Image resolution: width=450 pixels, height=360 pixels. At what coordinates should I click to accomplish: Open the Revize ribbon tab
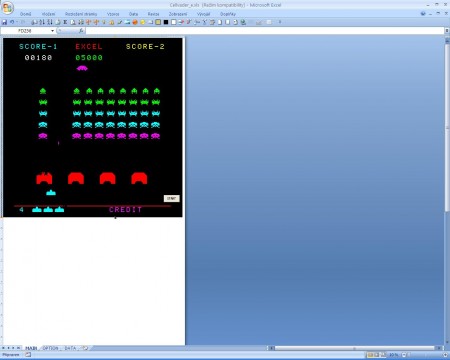click(x=153, y=14)
